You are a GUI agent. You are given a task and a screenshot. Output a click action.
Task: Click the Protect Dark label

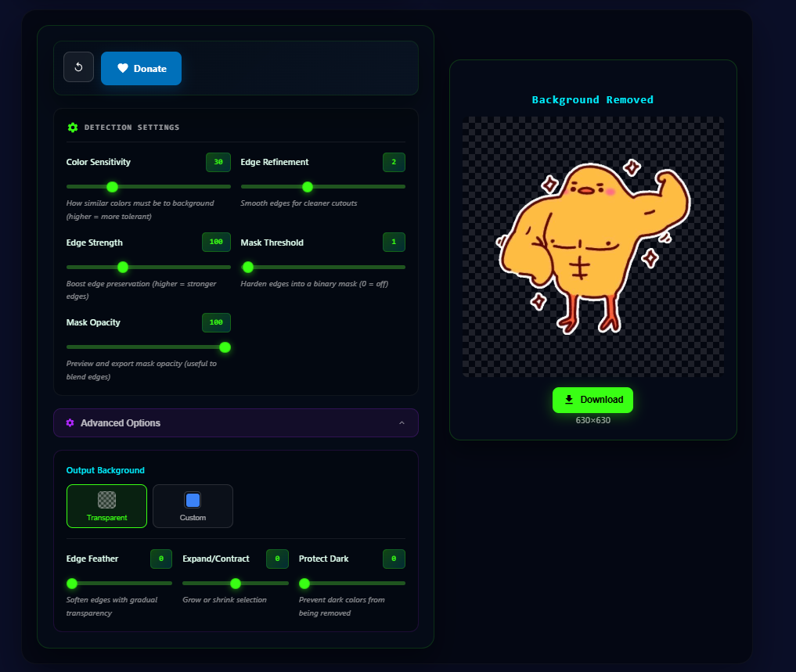324,559
